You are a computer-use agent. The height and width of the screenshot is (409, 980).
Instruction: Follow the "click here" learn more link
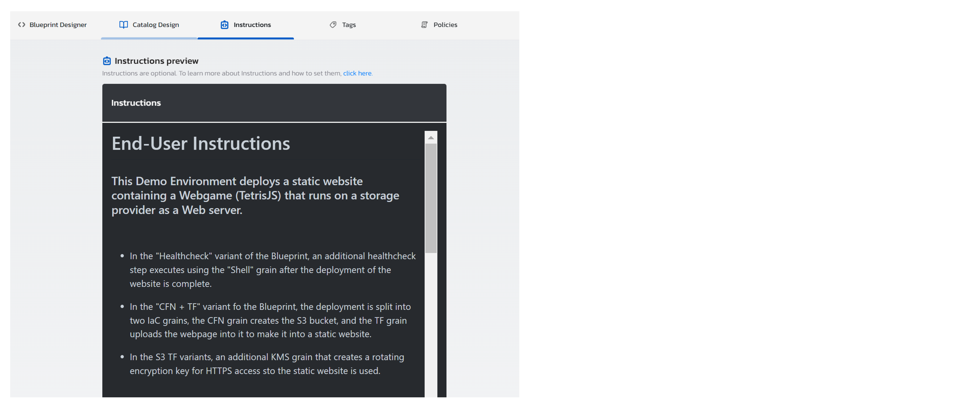coord(357,73)
